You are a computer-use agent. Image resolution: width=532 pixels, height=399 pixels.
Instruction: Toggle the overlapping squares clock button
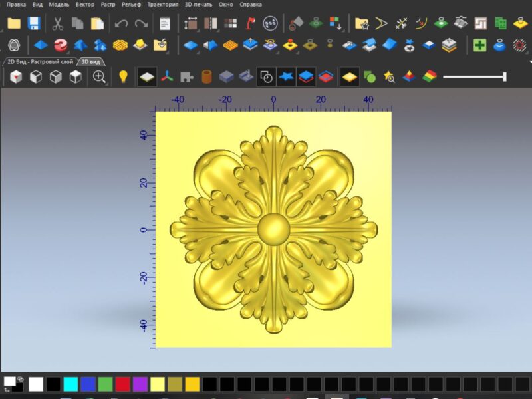click(x=267, y=76)
